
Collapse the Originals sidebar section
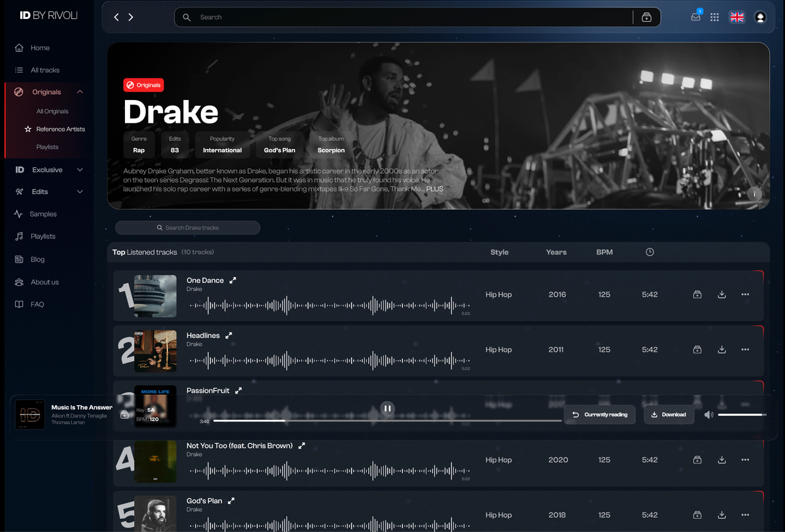80,92
